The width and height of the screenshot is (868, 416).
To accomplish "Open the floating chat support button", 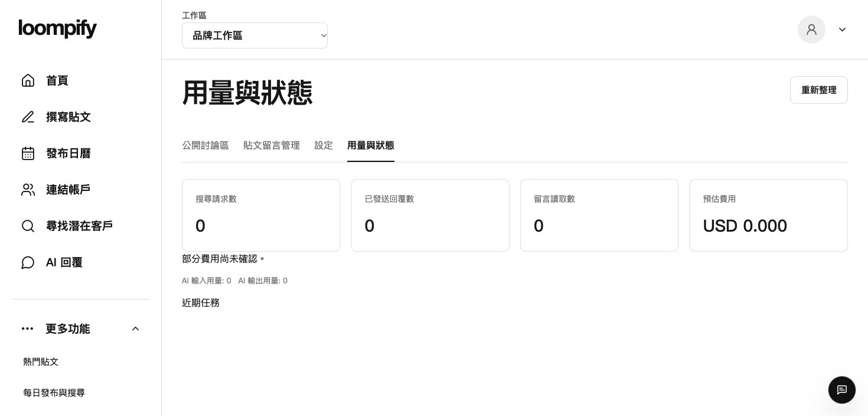I will (x=842, y=390).
